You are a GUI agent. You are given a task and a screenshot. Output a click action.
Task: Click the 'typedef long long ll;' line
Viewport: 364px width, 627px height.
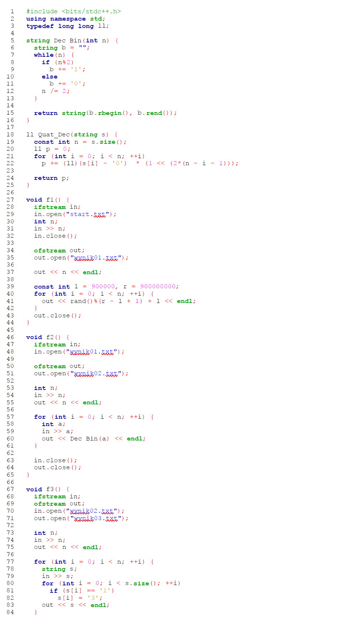pos(67,26)
